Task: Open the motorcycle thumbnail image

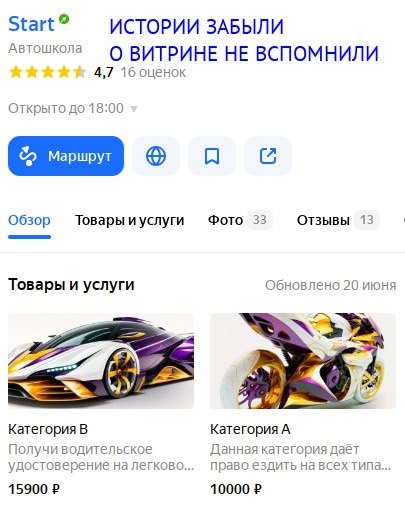Action: 303,361
